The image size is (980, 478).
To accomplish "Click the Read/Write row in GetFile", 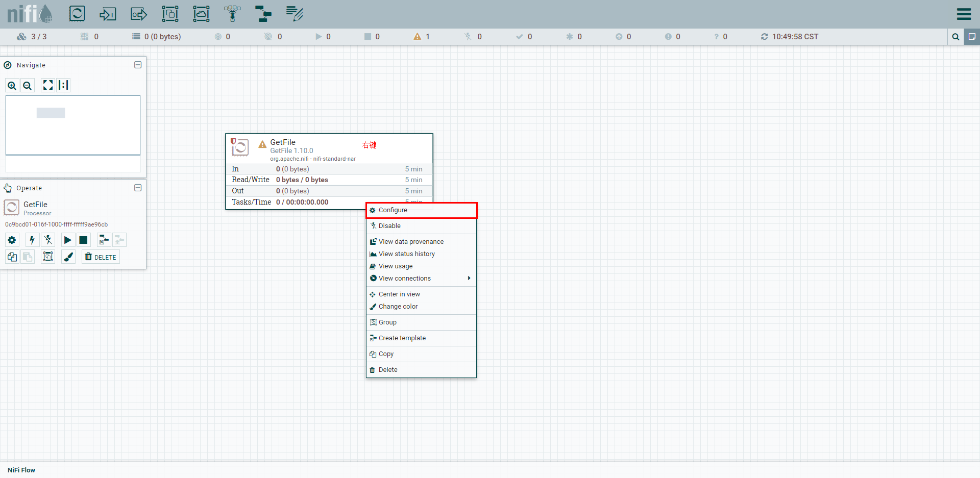I will [329, 180].
